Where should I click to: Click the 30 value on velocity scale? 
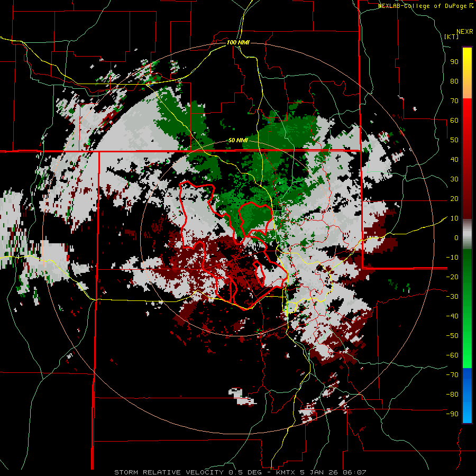[x=454, y=179]
